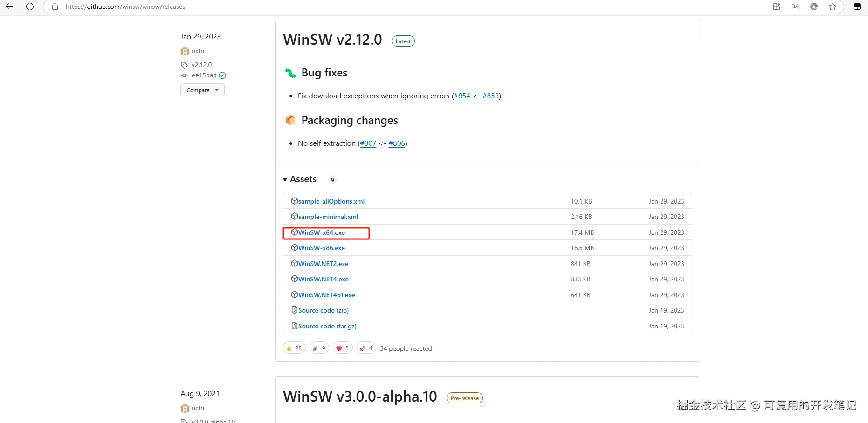Click the package icon for WinSW.NET2.exe

295,263
